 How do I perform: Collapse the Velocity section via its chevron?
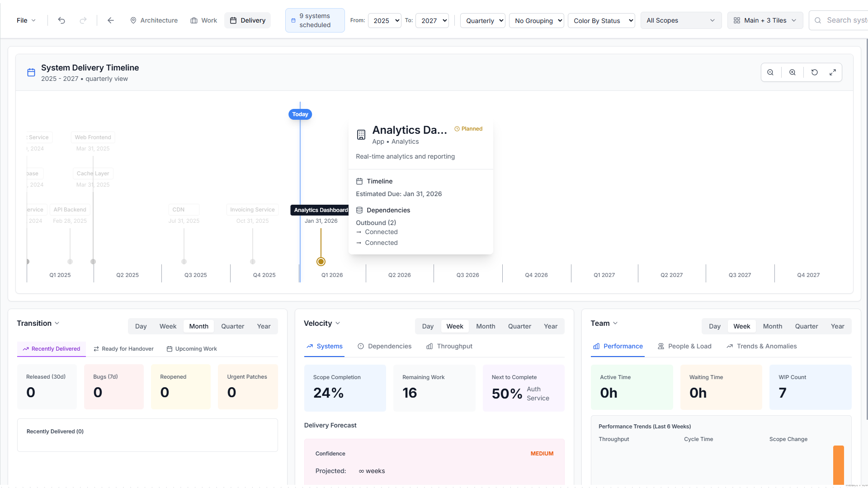point(339,323)
